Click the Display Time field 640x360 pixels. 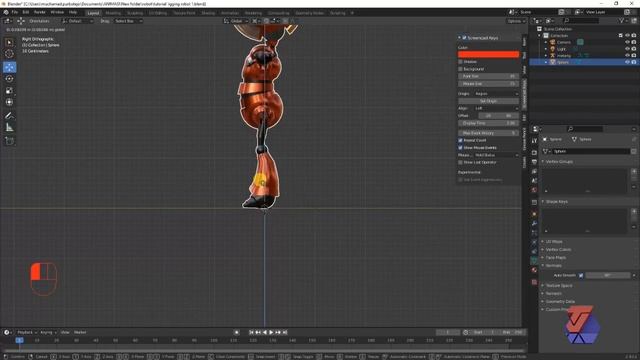488,123
